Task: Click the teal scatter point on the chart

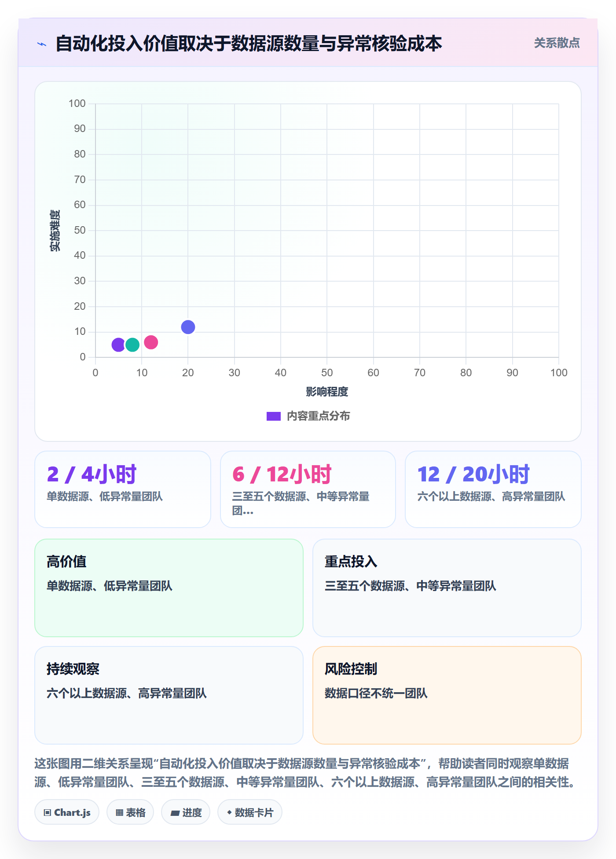Action: coord(132,345)
